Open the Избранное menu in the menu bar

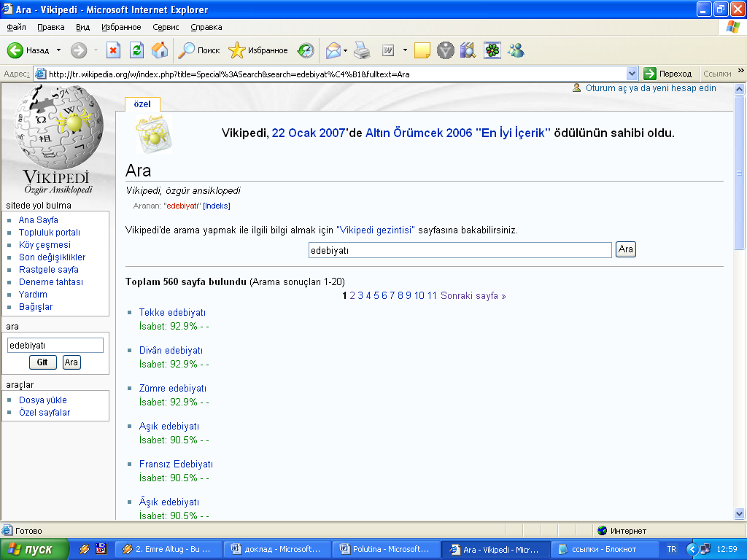coord(121,27)
